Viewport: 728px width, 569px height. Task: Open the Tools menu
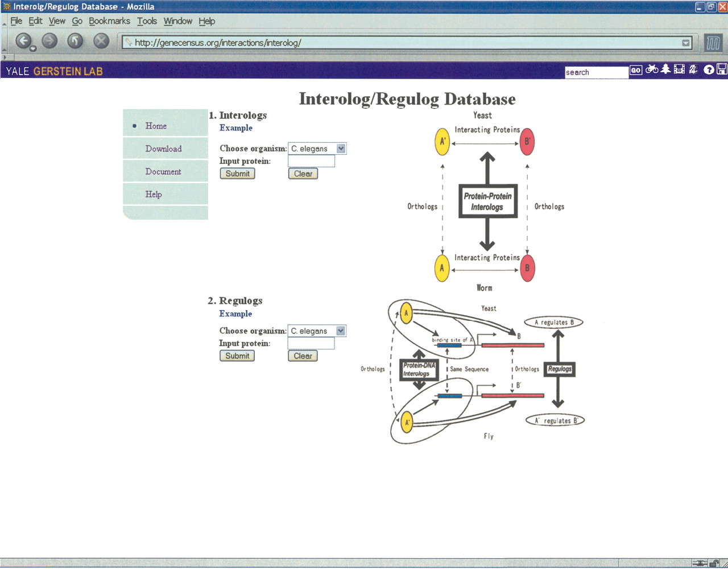147,21
